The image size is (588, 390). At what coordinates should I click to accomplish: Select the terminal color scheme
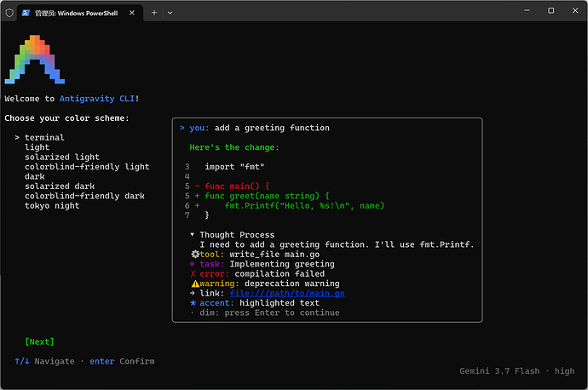click(x=44, y=137)
